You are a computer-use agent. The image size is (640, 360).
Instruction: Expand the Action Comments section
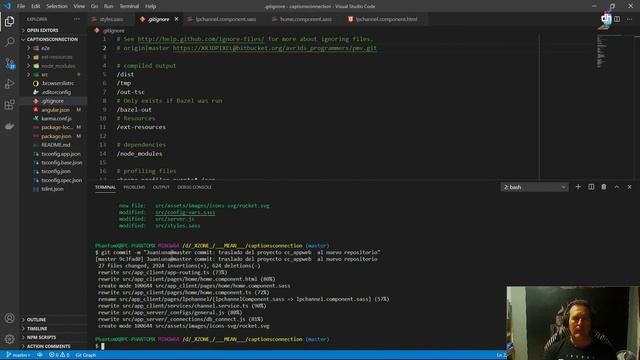tap(48, 346)
